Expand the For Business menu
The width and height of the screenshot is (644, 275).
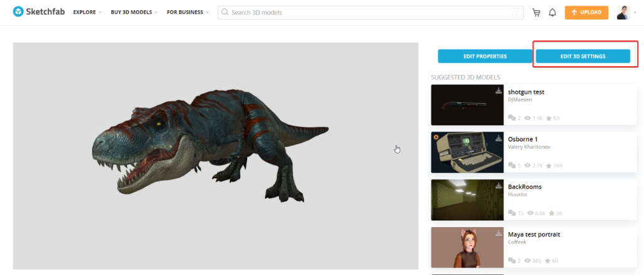tap(187, 13)
